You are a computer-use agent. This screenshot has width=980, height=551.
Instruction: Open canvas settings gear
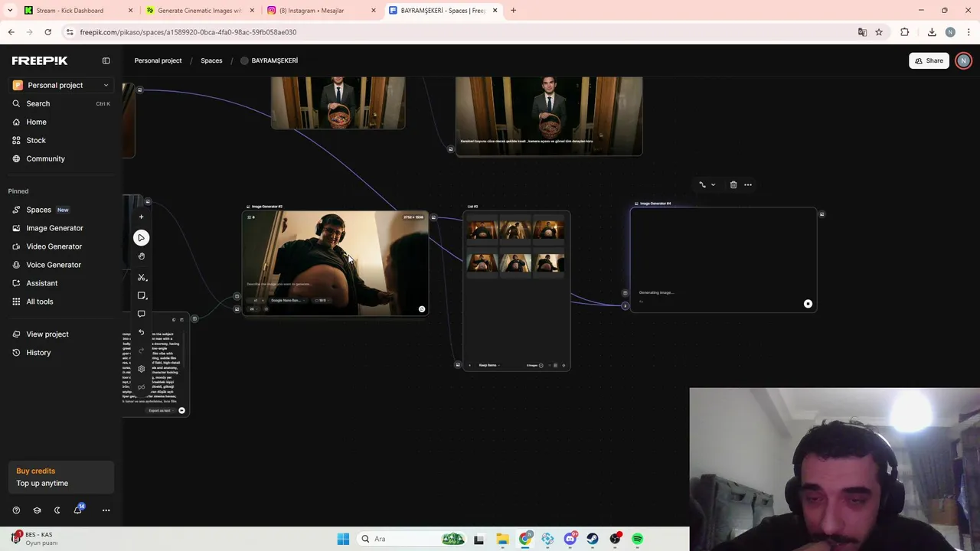coord(141,369)
